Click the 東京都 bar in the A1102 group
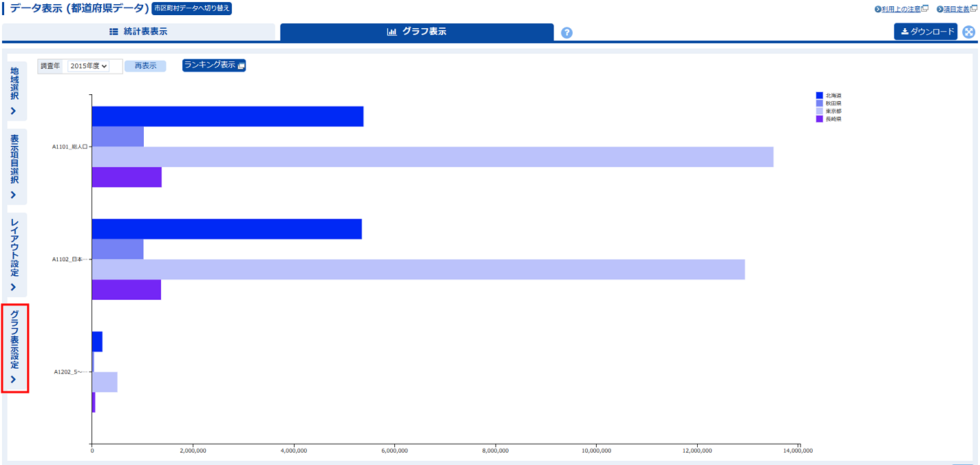The width and height of the screenshot is (980, 465). coord(418,270)
